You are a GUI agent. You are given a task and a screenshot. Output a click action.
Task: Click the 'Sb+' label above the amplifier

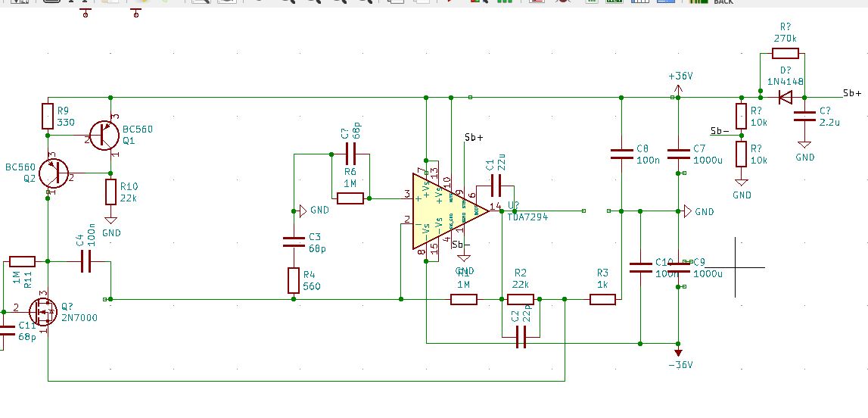coord(474,137)
